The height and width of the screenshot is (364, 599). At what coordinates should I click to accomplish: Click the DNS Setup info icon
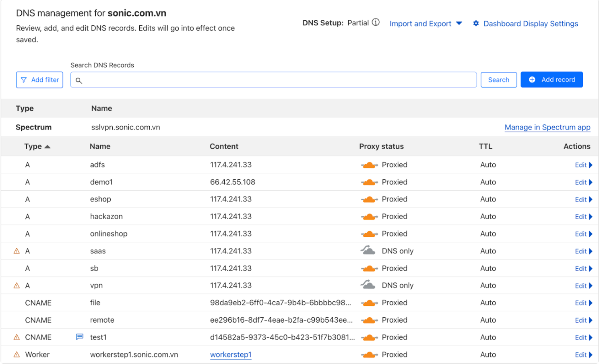(376, 23)
